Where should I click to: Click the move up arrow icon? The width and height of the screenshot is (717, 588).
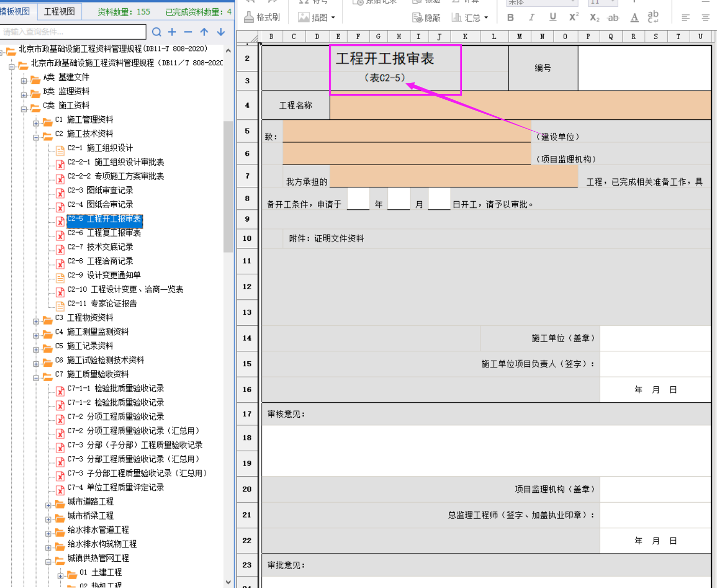point(204,32)
